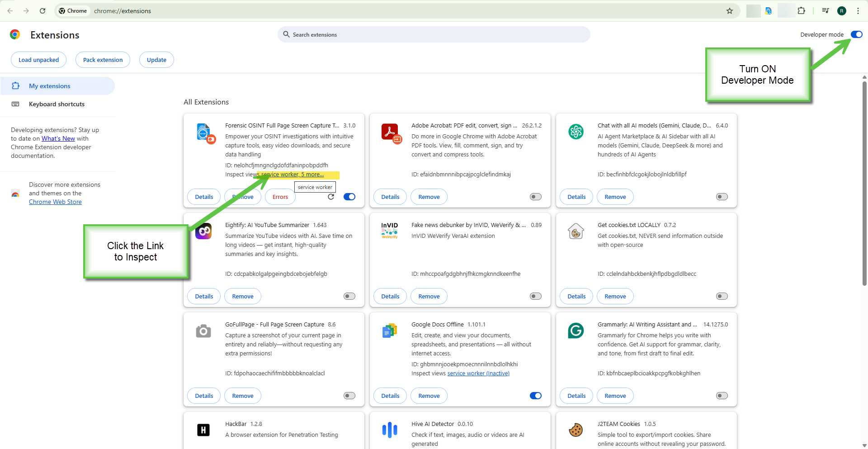Click the vertical page scrollbar thumb

[x=864, y=183]
